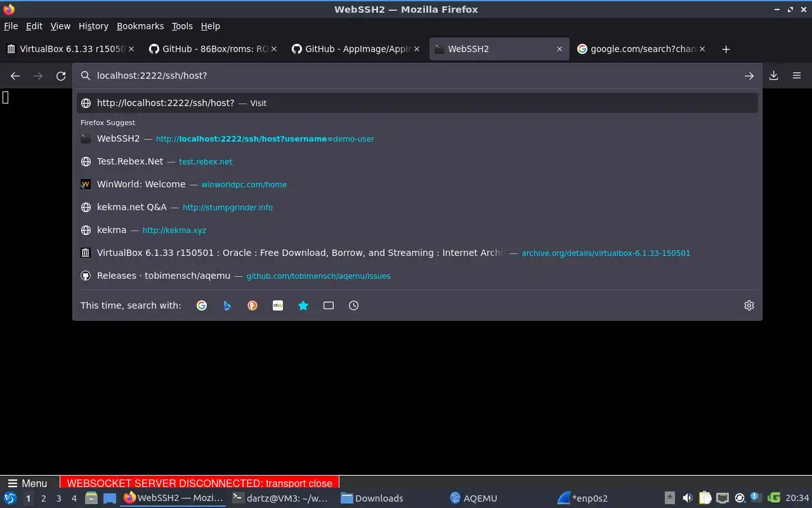Select the VirtualBox archive.org suggestion
This screenshot has height=508, width=812.
point(417,253)
